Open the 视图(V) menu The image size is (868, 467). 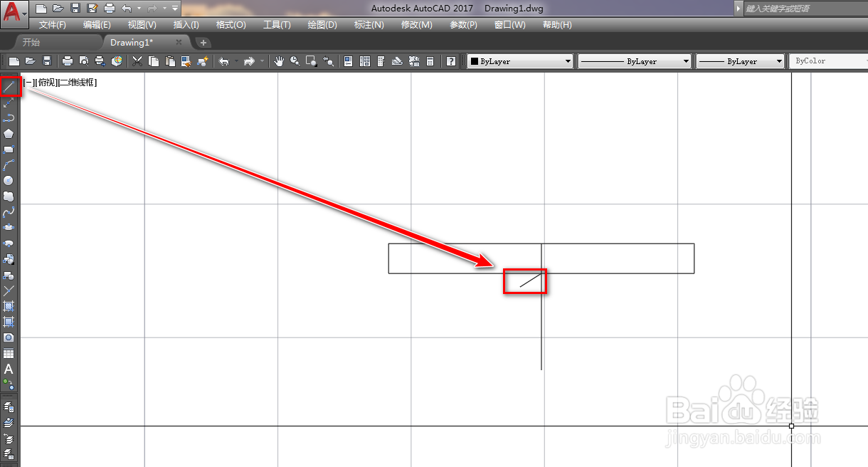point(142,25)
